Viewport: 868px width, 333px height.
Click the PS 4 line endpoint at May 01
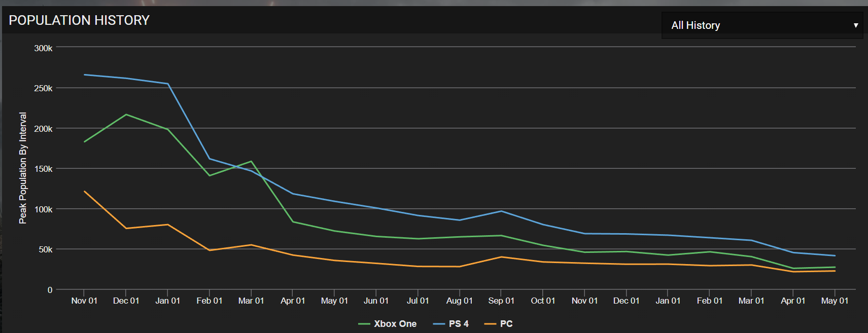coord(835,255)
